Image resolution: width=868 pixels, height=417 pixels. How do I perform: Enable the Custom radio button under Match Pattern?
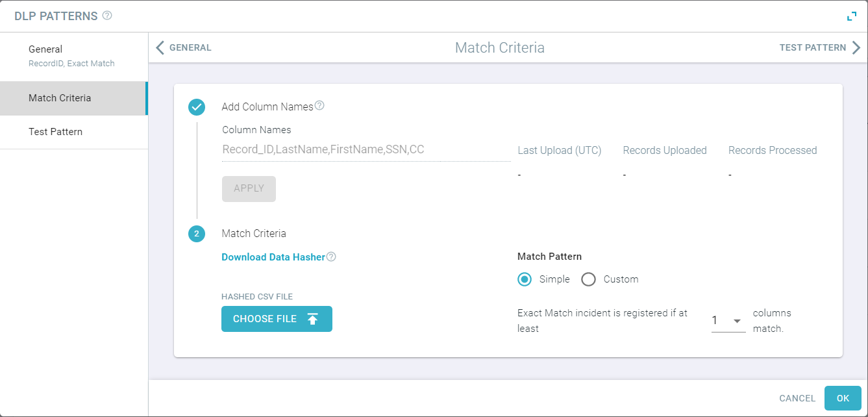[588, 279]
